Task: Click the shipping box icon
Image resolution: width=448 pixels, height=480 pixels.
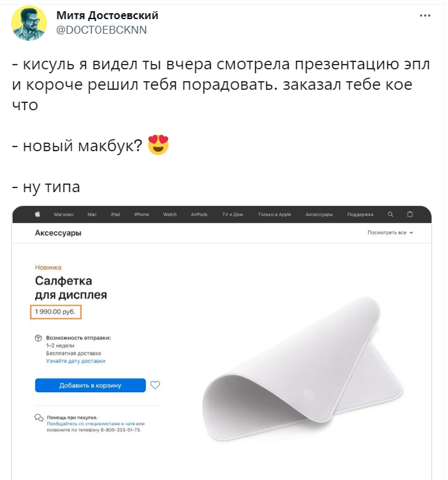Action: click(x=38, y=338)
